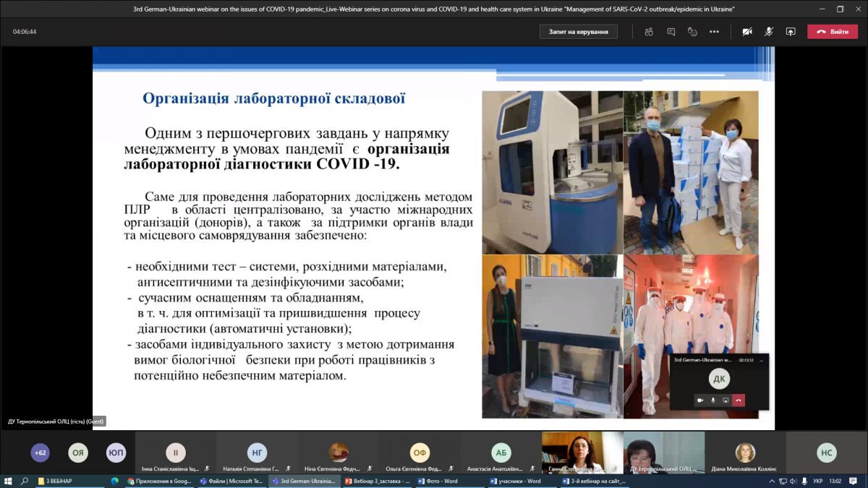
Task: Toggle microphone in the mini call window
Action: [x=712, y=400]
